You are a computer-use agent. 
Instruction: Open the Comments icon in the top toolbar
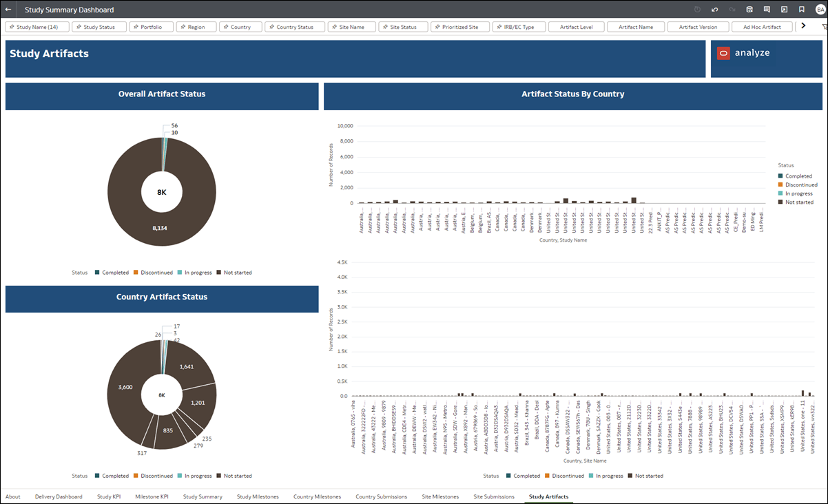coord(767,10)
